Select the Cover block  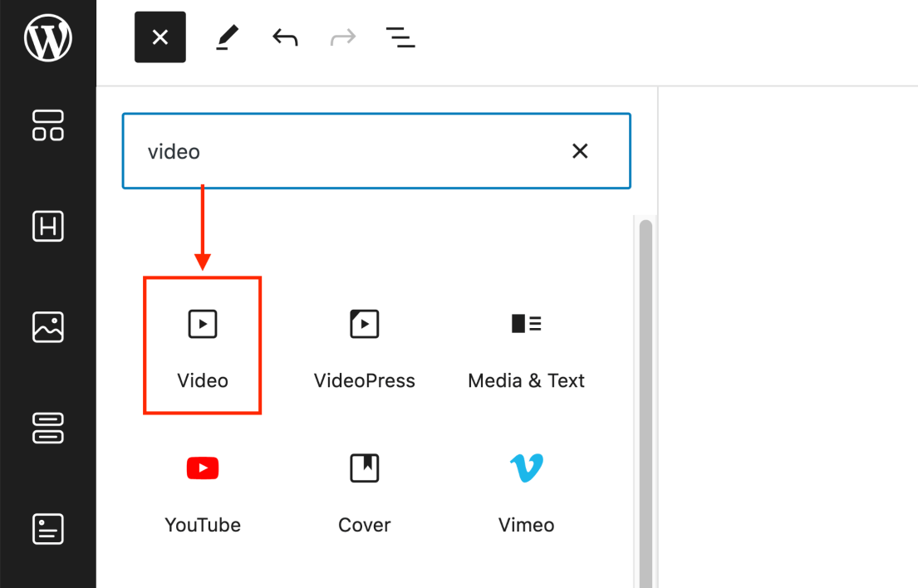click(364, 490)
